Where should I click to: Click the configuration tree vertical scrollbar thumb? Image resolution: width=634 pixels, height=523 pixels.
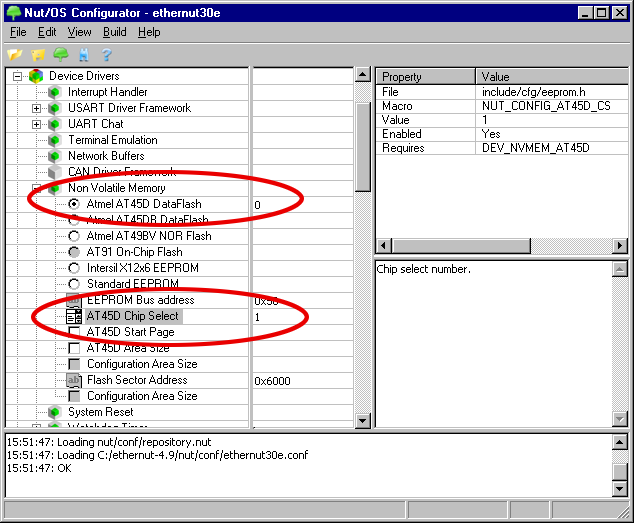pos(363,147)
